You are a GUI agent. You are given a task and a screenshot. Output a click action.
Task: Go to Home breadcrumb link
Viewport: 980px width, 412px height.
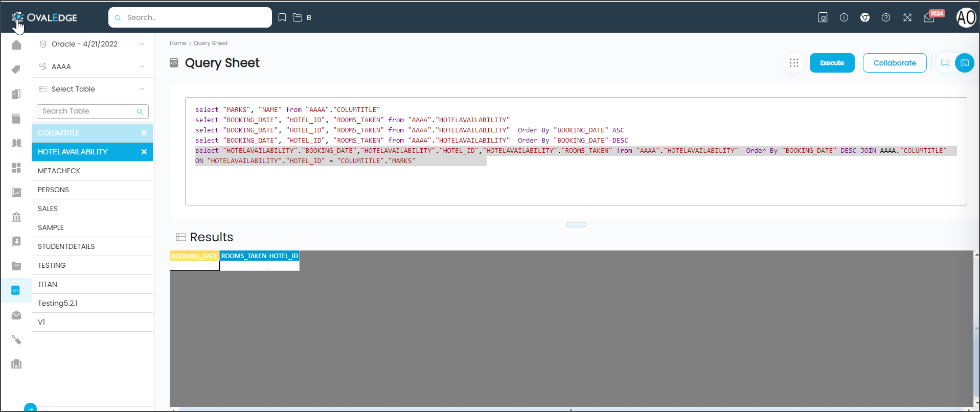(178, 43)
